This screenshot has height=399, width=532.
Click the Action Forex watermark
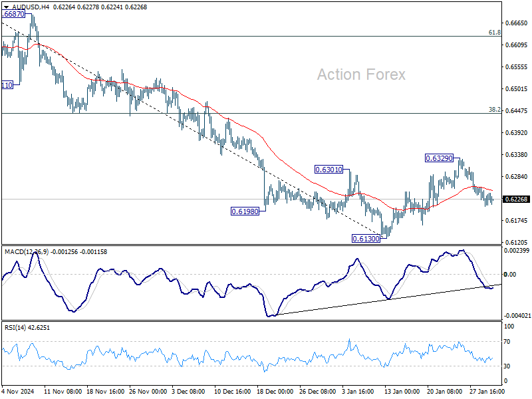click(361, 74)
